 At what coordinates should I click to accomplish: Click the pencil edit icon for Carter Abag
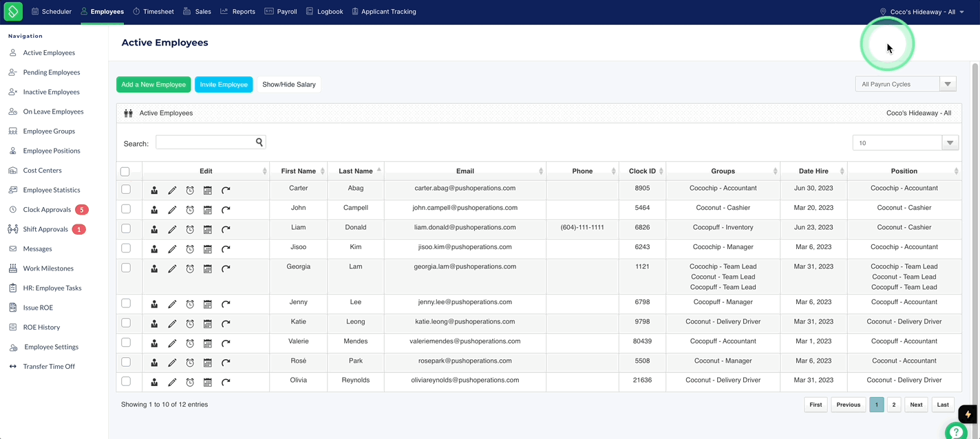(x=172, y=191)
